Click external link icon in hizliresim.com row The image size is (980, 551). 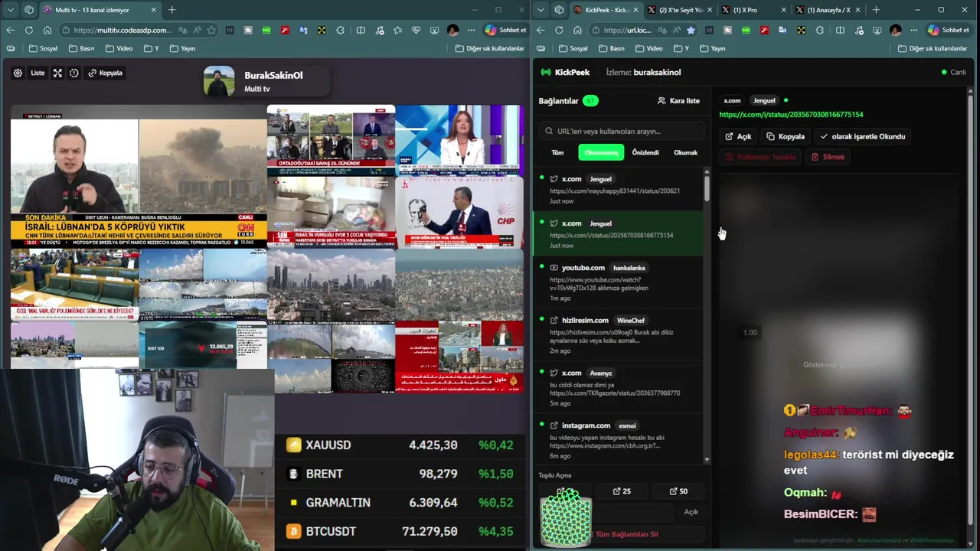pyautogui.click(x=554, y=320)
